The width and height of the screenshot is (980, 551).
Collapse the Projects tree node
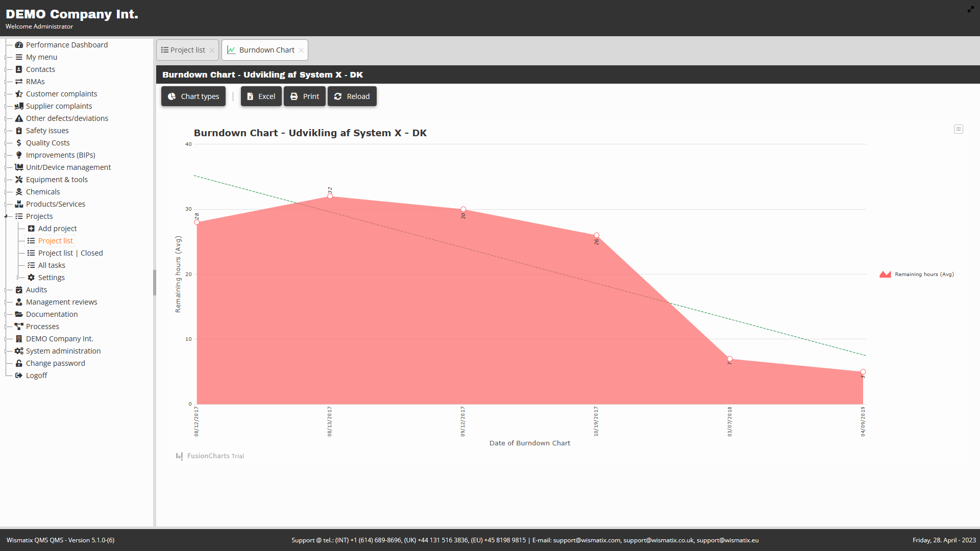coord(6,216)
